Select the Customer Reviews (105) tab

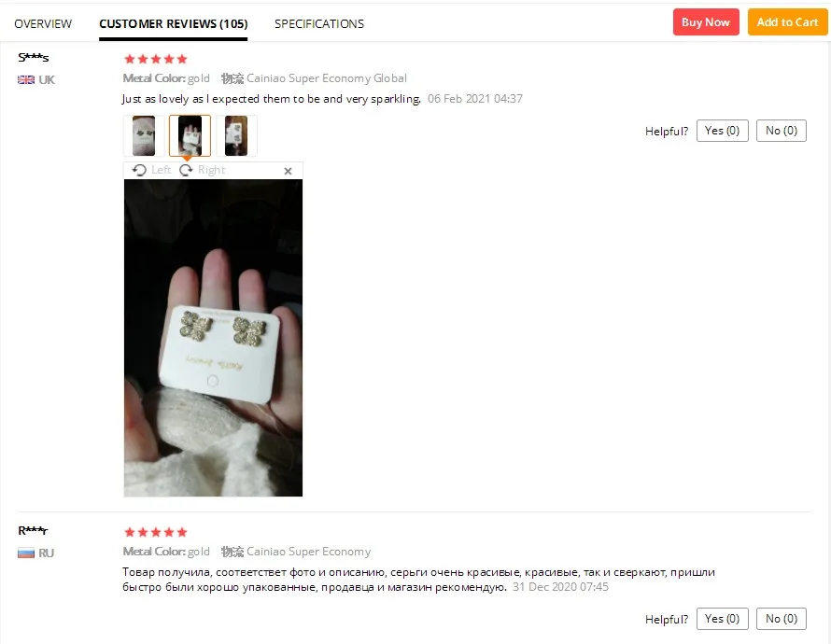pyautogui.click(x=174, y=24)
